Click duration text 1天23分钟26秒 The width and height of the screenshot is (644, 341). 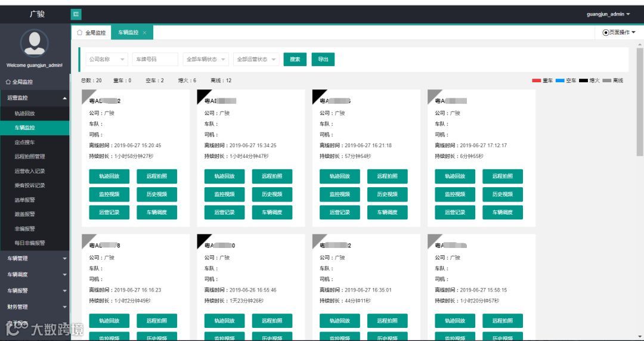pyautogui.click(x=246, y=300)
